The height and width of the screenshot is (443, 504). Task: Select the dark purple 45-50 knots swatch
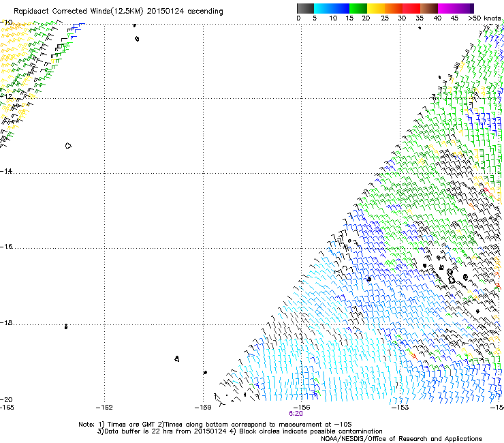(464, 8)
